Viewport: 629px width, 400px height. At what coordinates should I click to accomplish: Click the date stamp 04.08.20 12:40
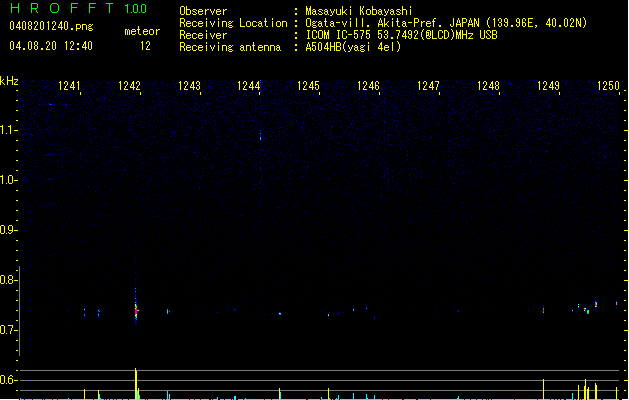[x=51, y=46]
